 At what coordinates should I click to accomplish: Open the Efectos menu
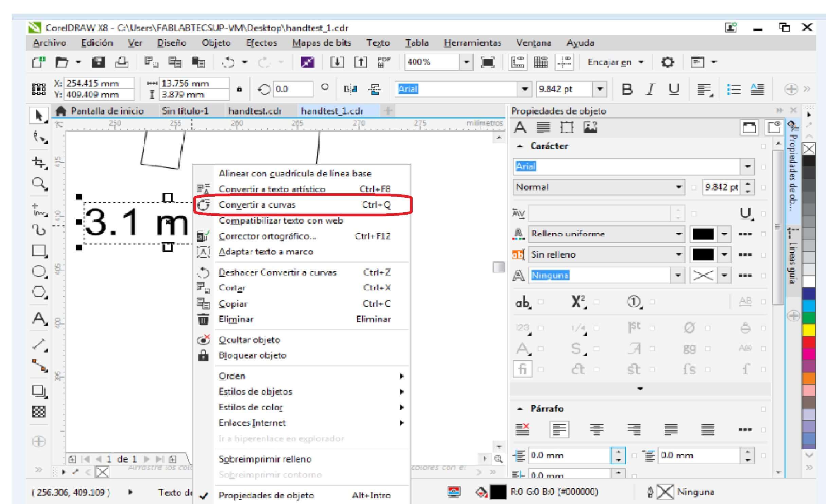click(x=262, y=43)
